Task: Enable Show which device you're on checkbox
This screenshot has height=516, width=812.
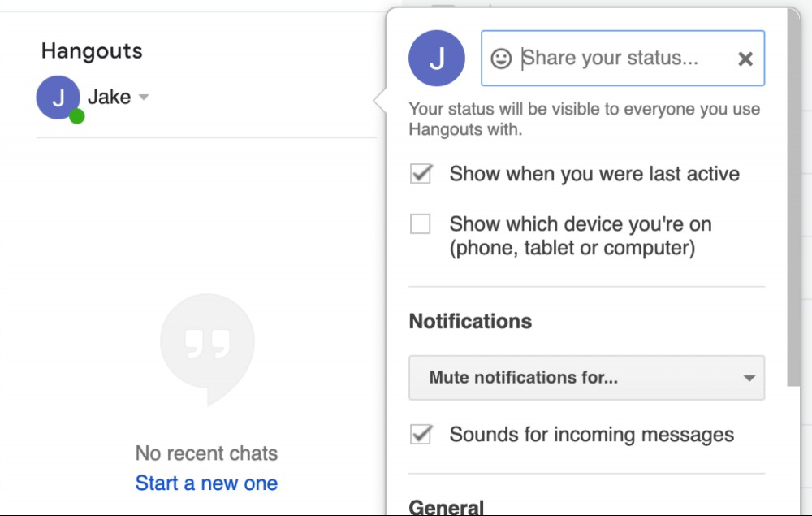Action: point(420,224)
